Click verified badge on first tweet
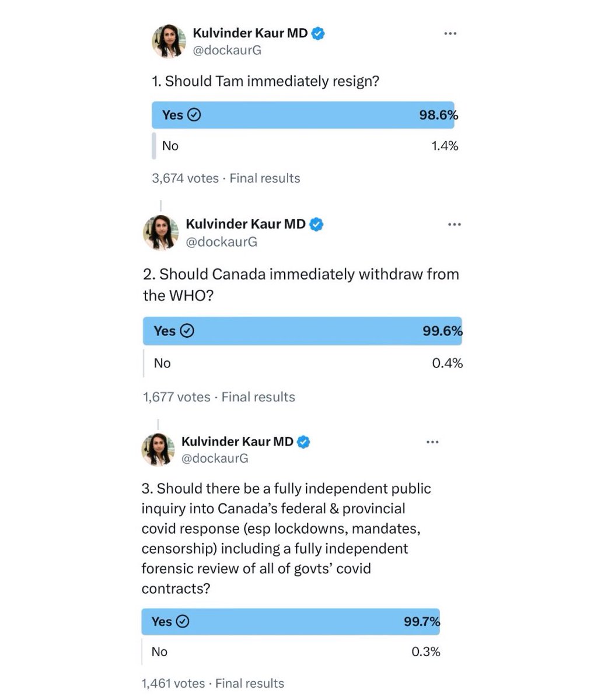This screenshot has width=601, height=700. point(318,33)
